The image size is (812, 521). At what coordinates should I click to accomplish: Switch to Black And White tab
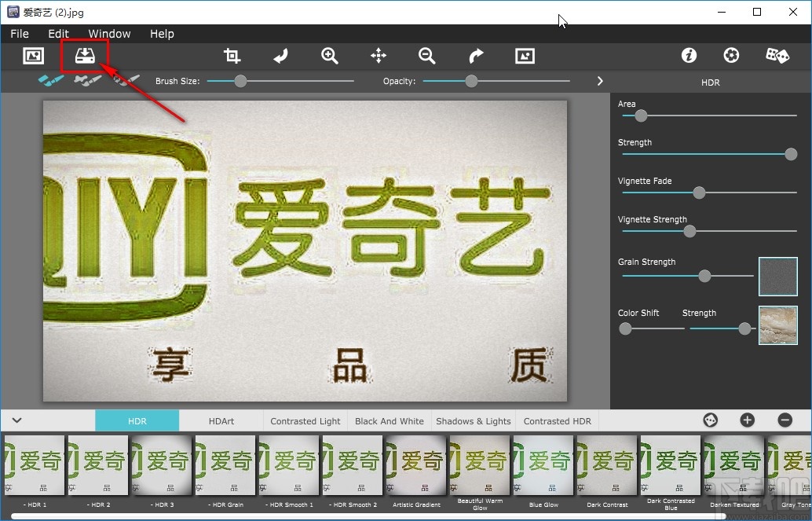click(390, 421)
